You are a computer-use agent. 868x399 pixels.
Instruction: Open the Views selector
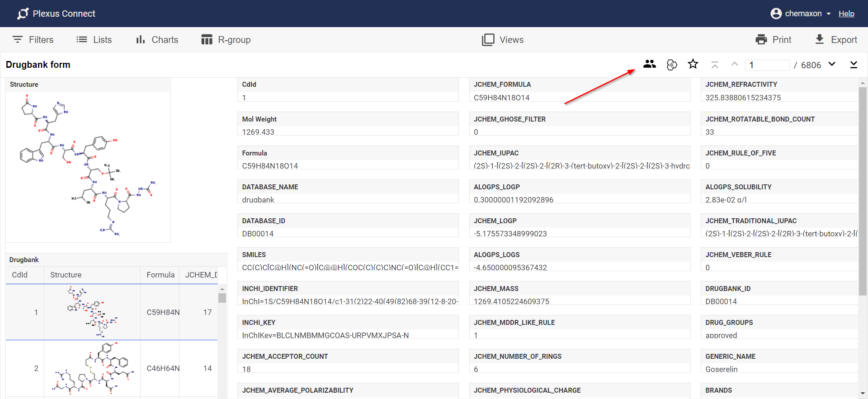pyautogui.click(x=502, y=40)
